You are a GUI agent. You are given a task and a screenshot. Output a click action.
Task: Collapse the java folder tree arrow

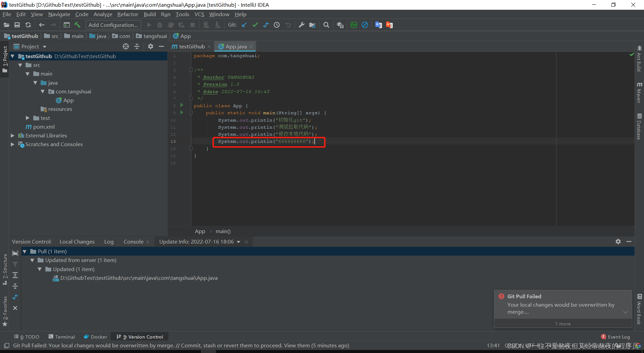click(x=35, y=83)
